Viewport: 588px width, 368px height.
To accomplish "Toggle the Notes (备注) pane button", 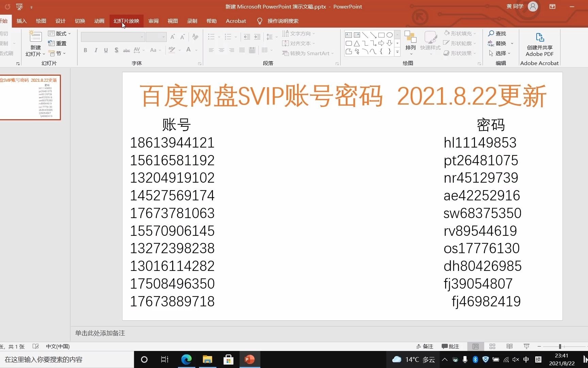I will point(425,346).
